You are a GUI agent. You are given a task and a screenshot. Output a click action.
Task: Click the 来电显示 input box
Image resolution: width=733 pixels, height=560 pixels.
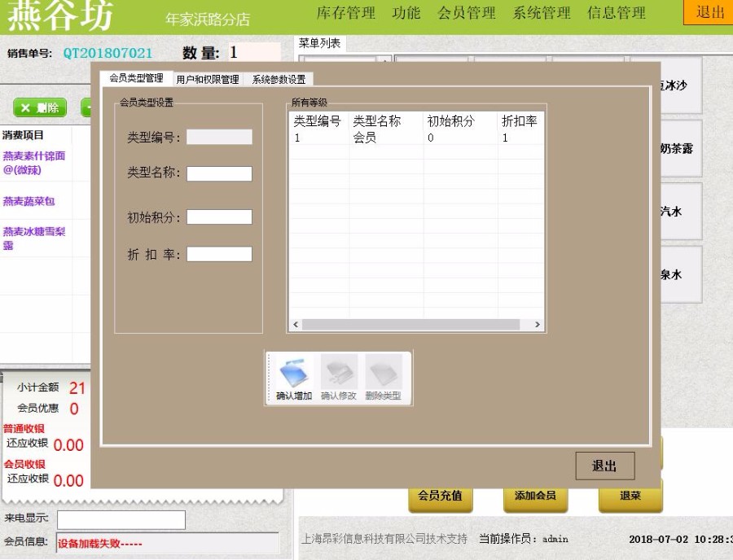coord(121,520)
